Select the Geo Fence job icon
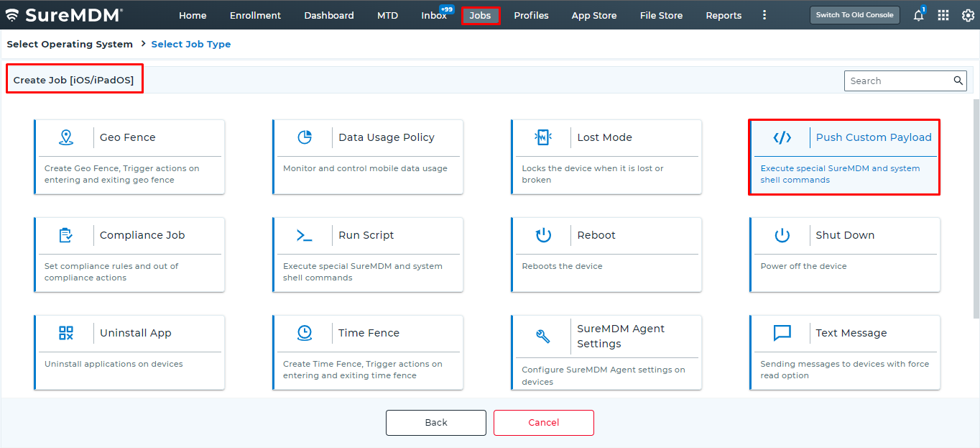This screenshot has height=448, width=980. pyautogui.click(x=67, y=137)
